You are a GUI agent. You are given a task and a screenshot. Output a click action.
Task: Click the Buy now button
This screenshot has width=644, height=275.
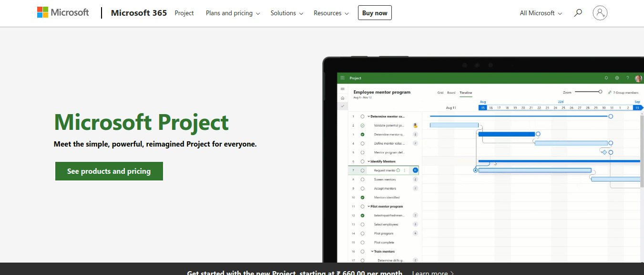coord(375,13)
